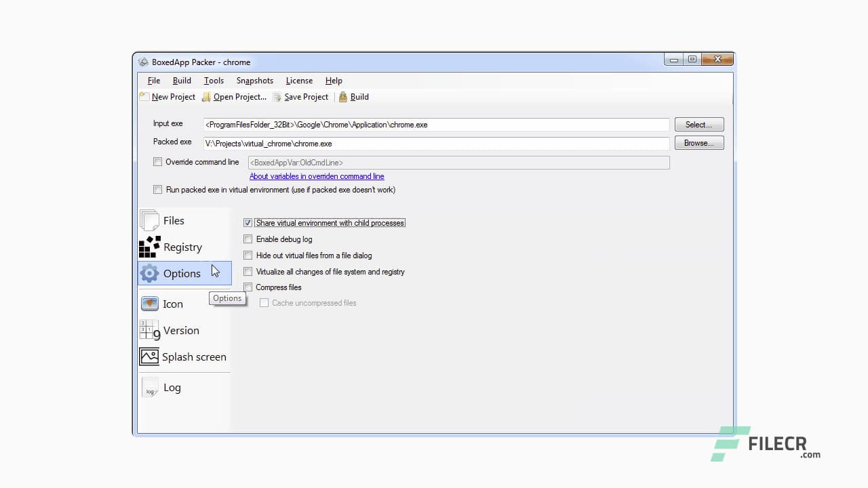Tick the Enable debug log checkbox
This screenshot has height=488, width=868.
pyautogui.click(x=248, y=239)
